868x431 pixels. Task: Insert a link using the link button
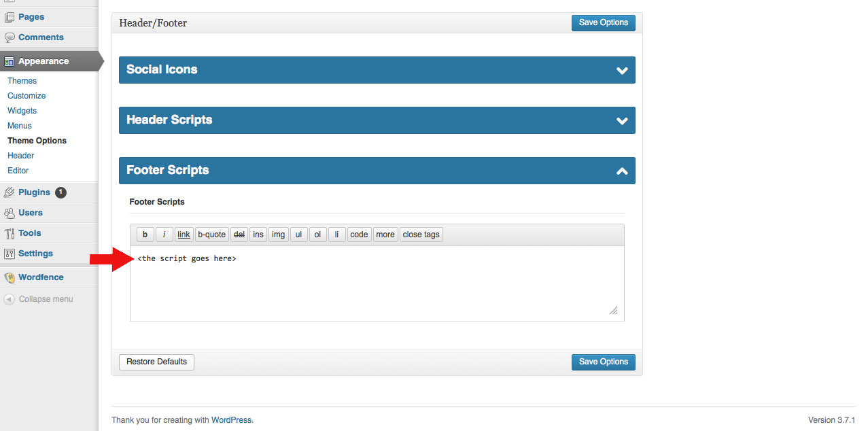pyautogui.click(x=184, y=235)
